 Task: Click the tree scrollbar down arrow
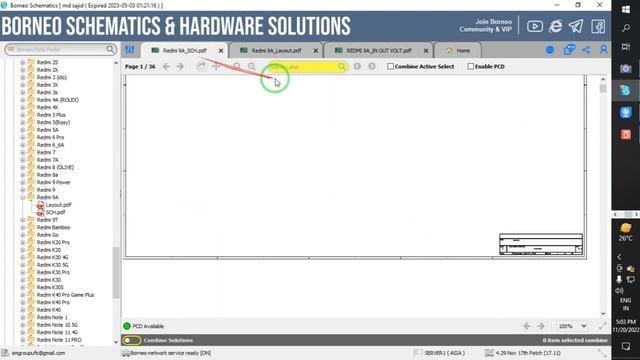pyautogui.click(x=116, y=342)
